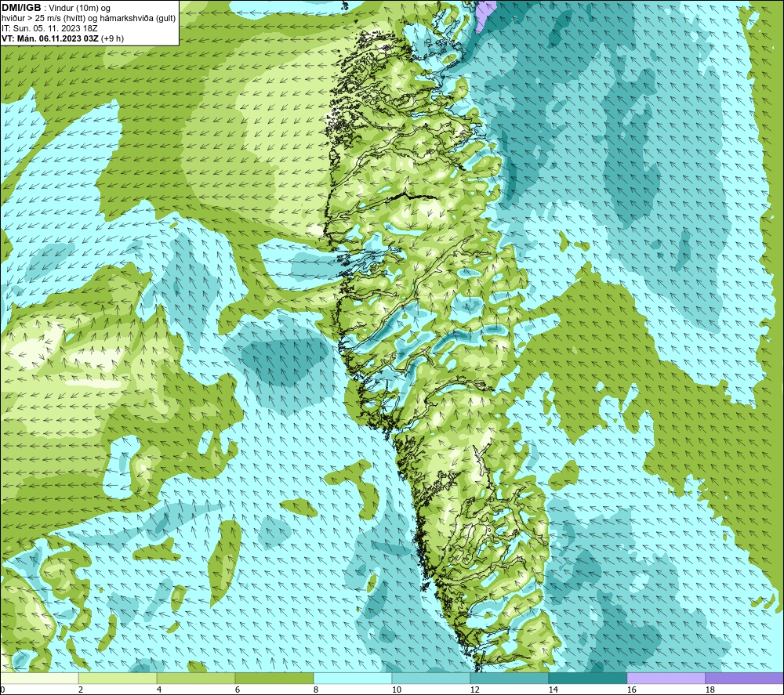Click the legend value 2
Viewport: 784px width, 695px height.
pyautogui.click(x=81, y=690)
